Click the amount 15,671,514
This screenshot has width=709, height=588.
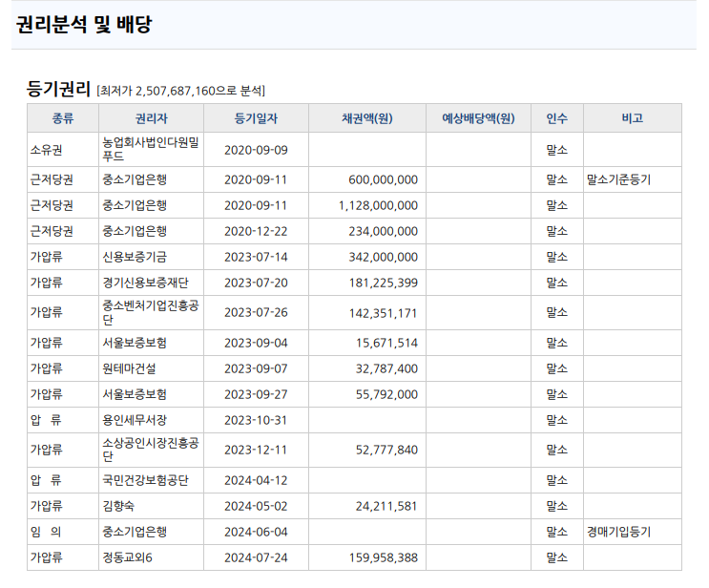[x=386, y=344]
